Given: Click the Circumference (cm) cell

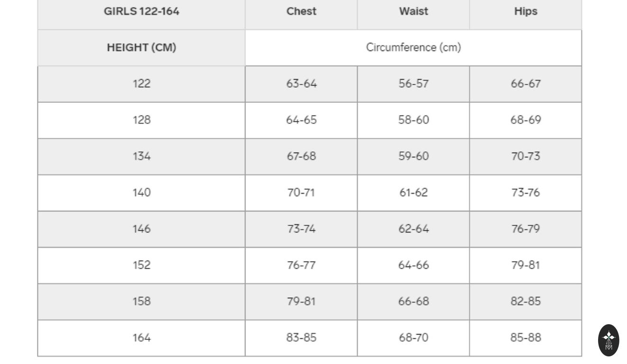Looking at the screenshot, I should pos(413,47).
